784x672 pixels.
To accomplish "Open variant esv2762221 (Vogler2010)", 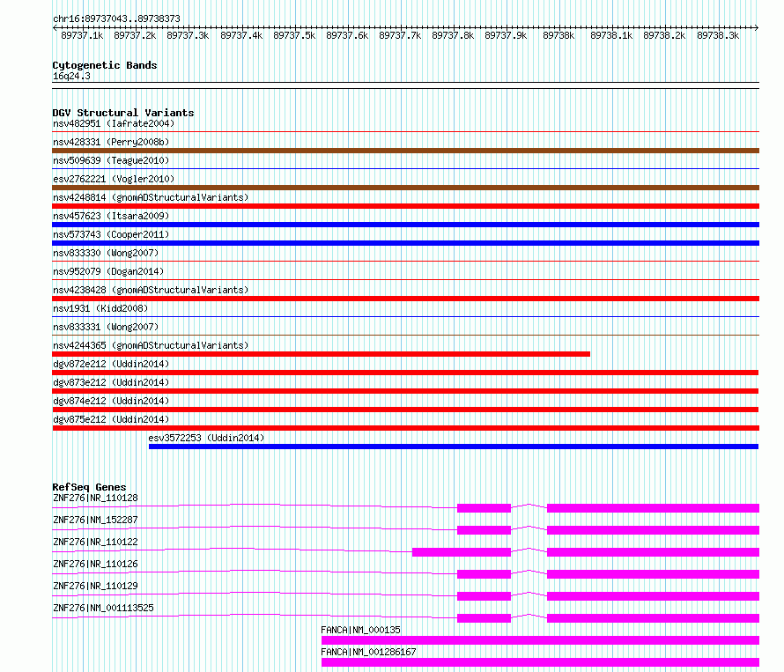I will tap(114, 179).
